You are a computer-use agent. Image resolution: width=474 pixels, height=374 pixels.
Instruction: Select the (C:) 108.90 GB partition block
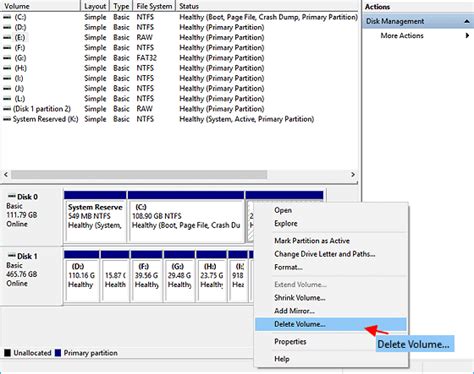186,217
